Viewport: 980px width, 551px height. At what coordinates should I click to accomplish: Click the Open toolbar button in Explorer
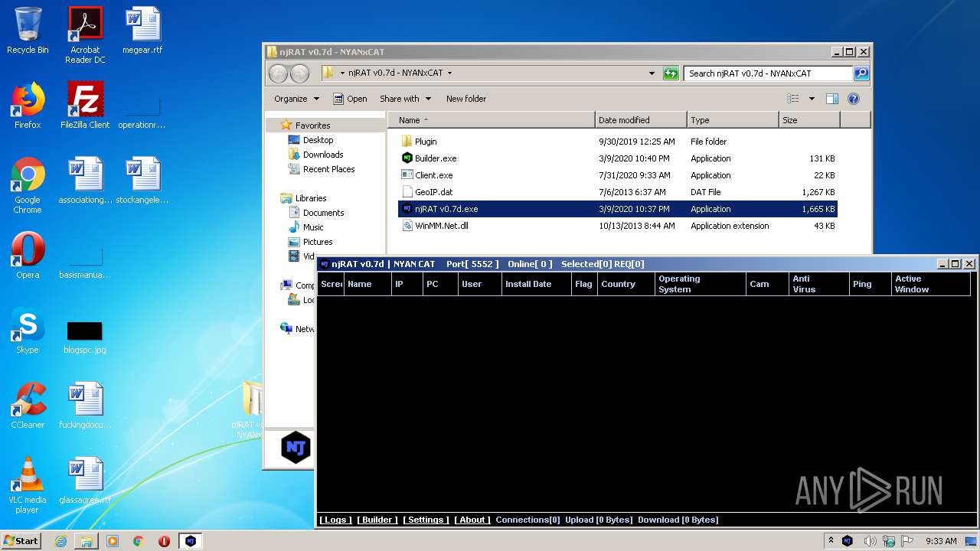[x=350, y=99]
